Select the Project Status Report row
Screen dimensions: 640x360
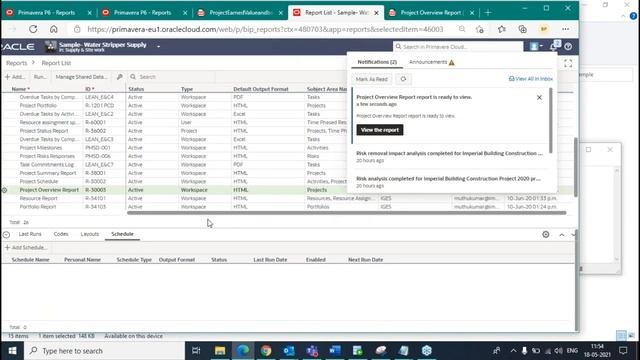44,131
